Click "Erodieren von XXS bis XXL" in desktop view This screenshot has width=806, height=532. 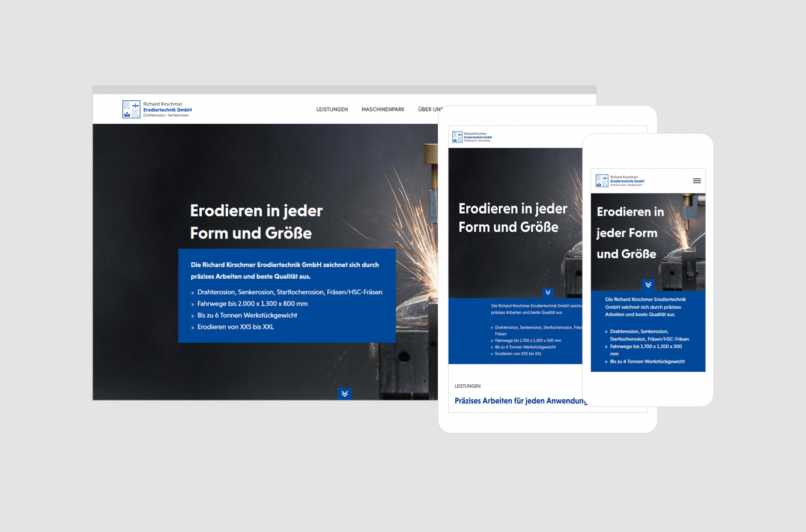235,327
